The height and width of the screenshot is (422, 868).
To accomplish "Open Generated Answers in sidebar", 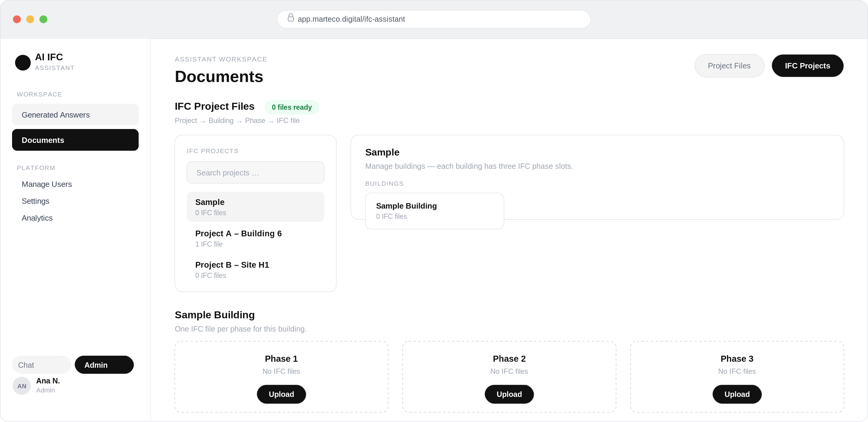I will pyautogui.click(x=75, y=115).
